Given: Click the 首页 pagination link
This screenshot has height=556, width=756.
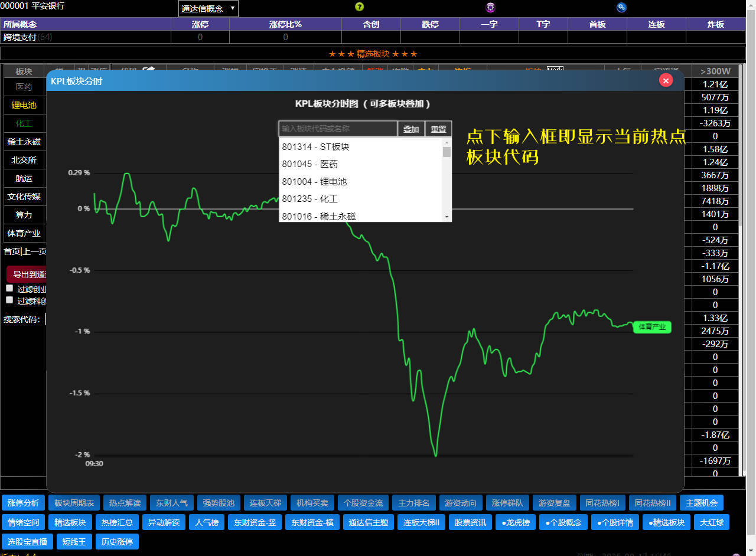Looking at the screenshot, I should point(12,251).
